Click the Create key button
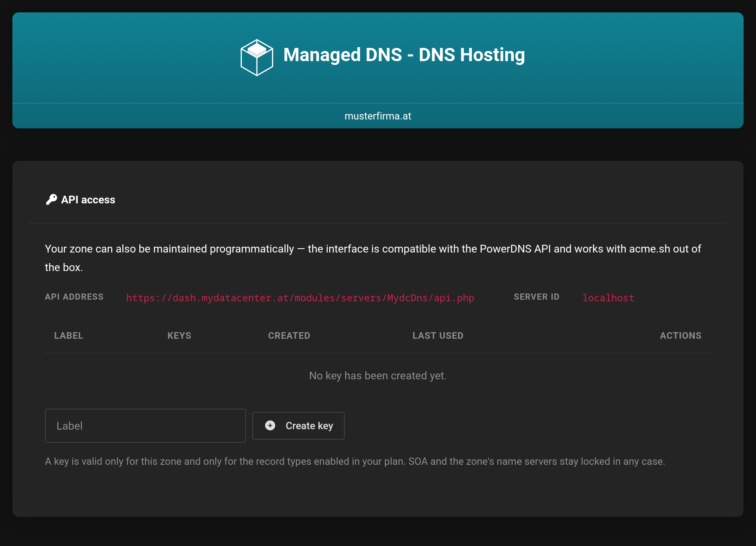The width and height of the screenshot is (756, 546). (298, 426)
